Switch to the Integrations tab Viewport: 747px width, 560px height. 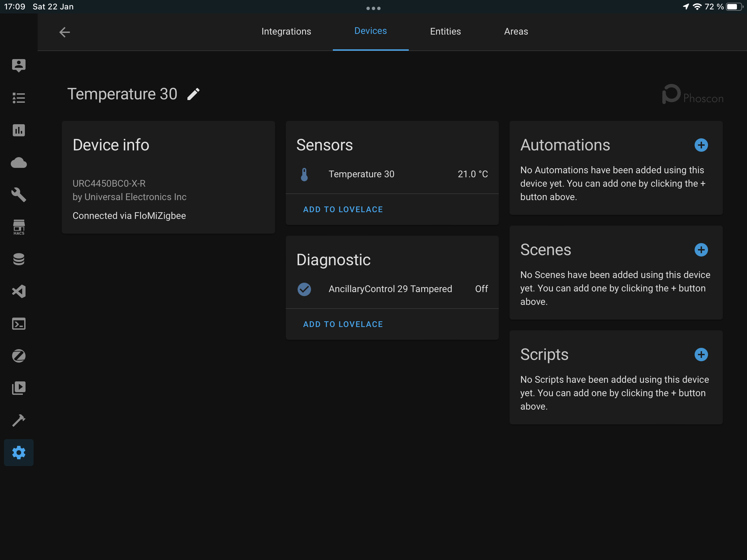click(286, 32)
